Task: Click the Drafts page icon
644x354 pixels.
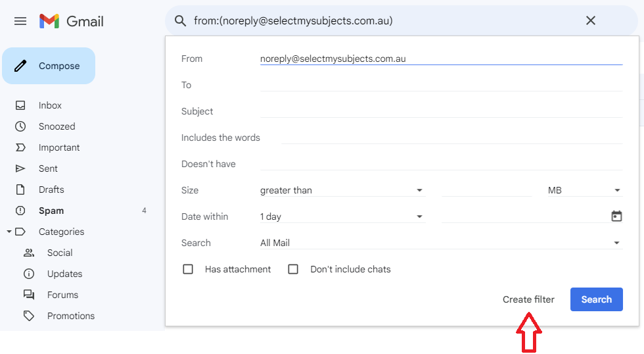Action: point(20,190)
